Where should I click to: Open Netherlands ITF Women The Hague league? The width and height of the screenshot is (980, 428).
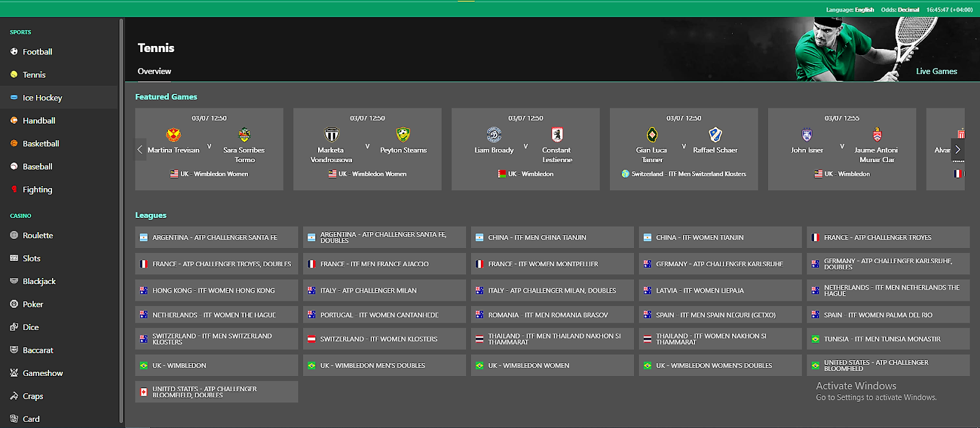pyautogui.click(x=217, y=315)
